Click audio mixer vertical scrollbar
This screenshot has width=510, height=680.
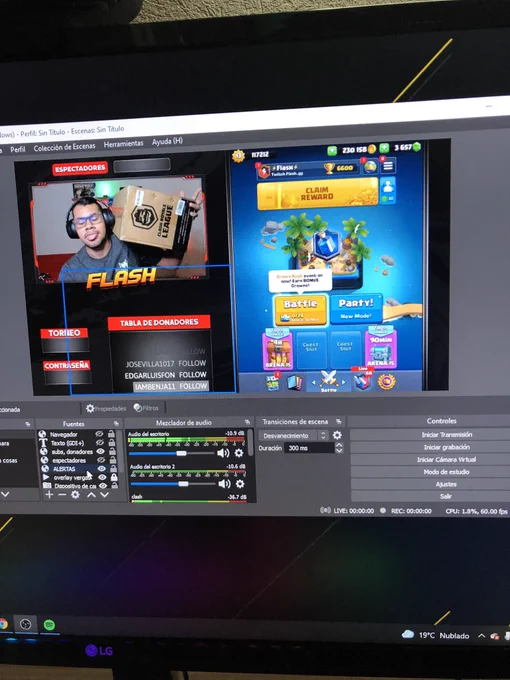(251, 442)
